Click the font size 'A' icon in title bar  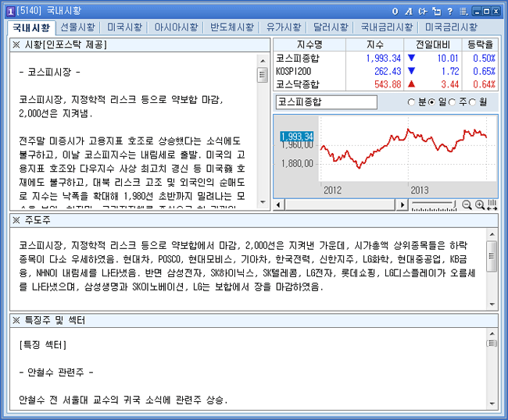point(408,11)
